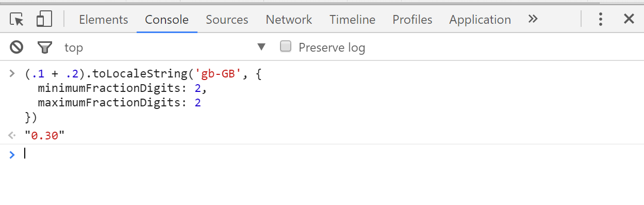Switch to the Elements tab
Viewport: 644px width, 205px height.
click(103, 20)
